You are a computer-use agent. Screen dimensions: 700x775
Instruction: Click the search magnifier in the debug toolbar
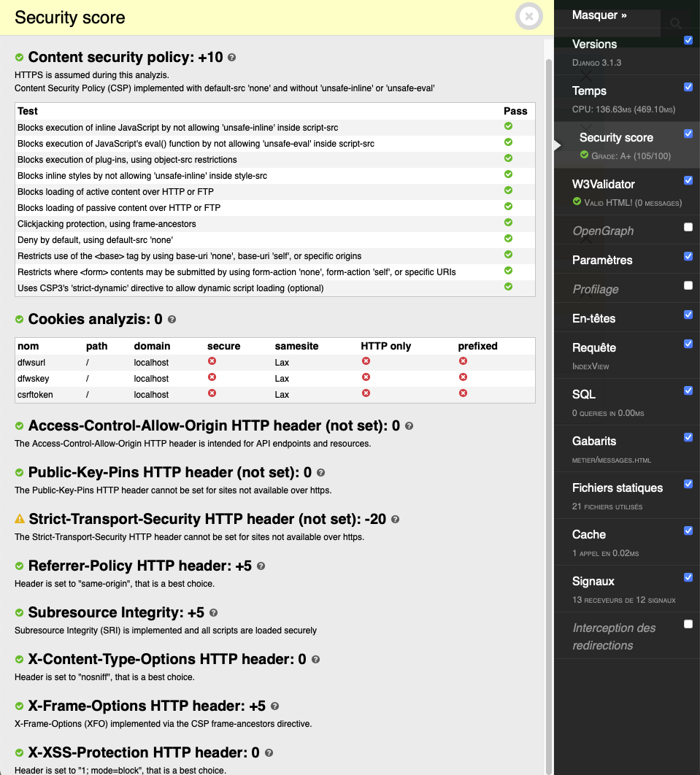point(675,22)
